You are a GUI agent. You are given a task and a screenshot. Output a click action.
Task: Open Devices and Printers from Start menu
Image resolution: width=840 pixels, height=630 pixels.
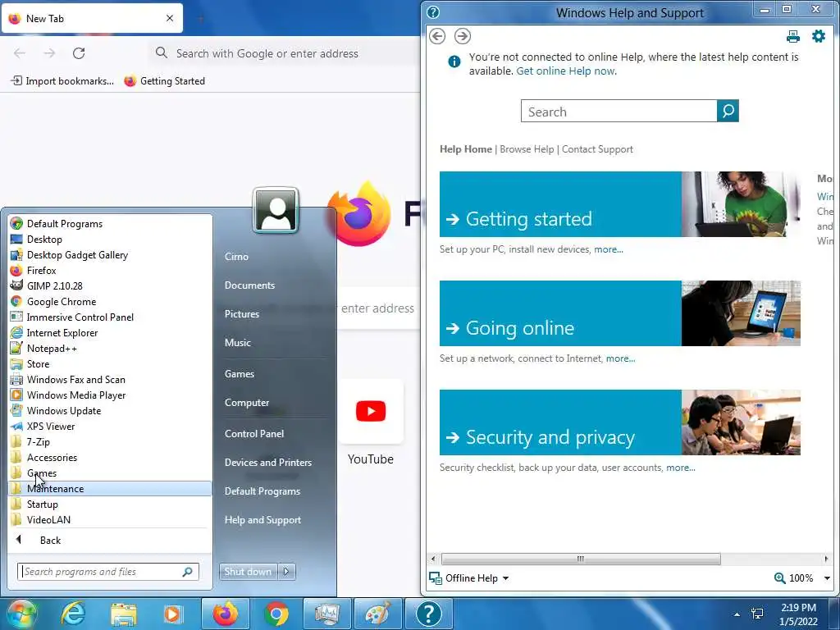point(268,463)
